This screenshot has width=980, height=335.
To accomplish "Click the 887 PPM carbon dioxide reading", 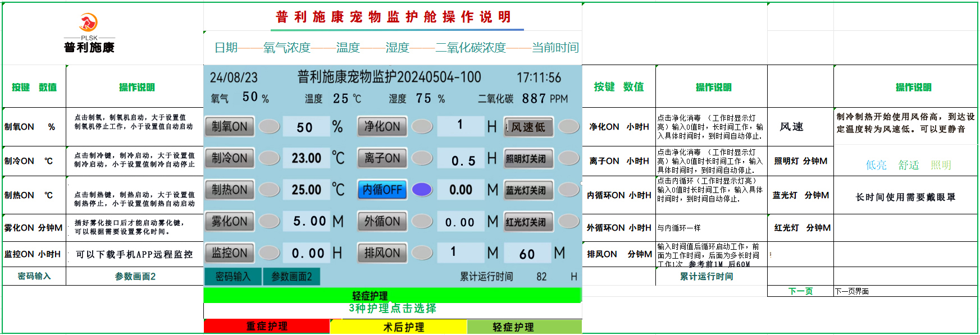I will coord(545,99).
